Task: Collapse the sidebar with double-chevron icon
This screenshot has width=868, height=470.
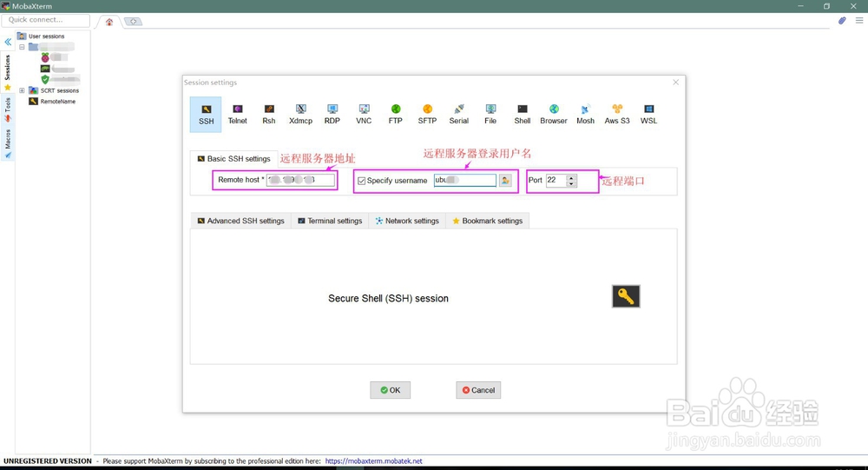Action: 8,42
